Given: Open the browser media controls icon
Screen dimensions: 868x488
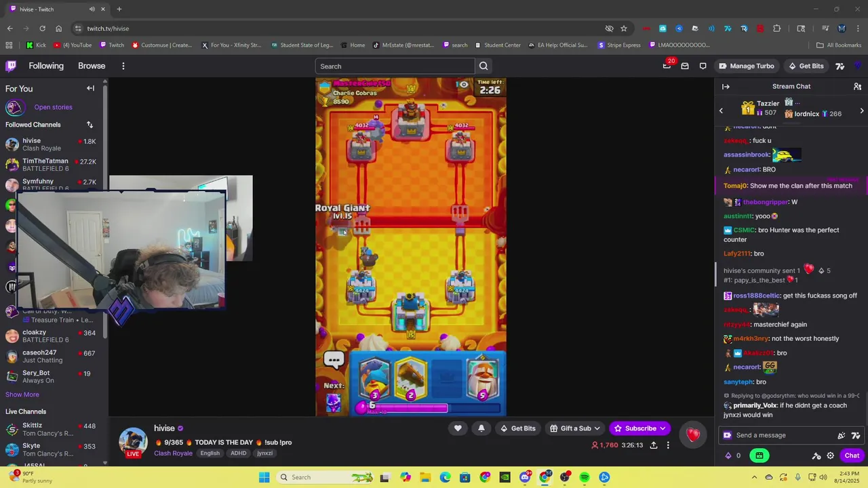Looking at the screenshot, I should pos(825,28).
